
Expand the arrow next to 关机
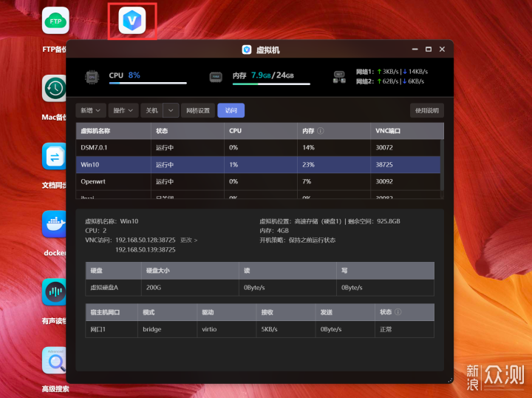coord(171,110)
